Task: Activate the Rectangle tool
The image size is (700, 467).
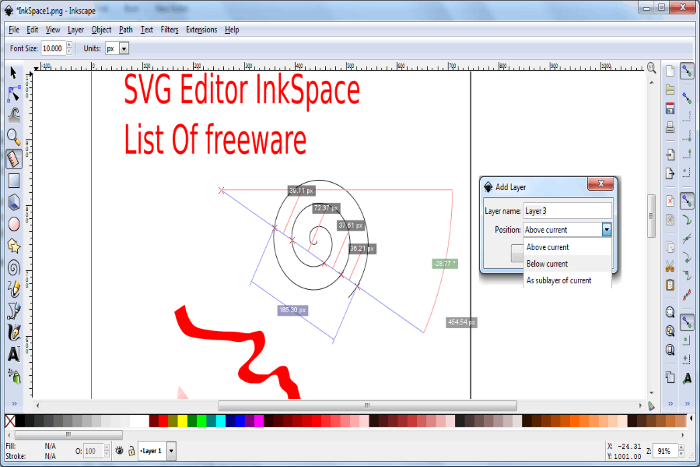Action: tap(14, 181)
